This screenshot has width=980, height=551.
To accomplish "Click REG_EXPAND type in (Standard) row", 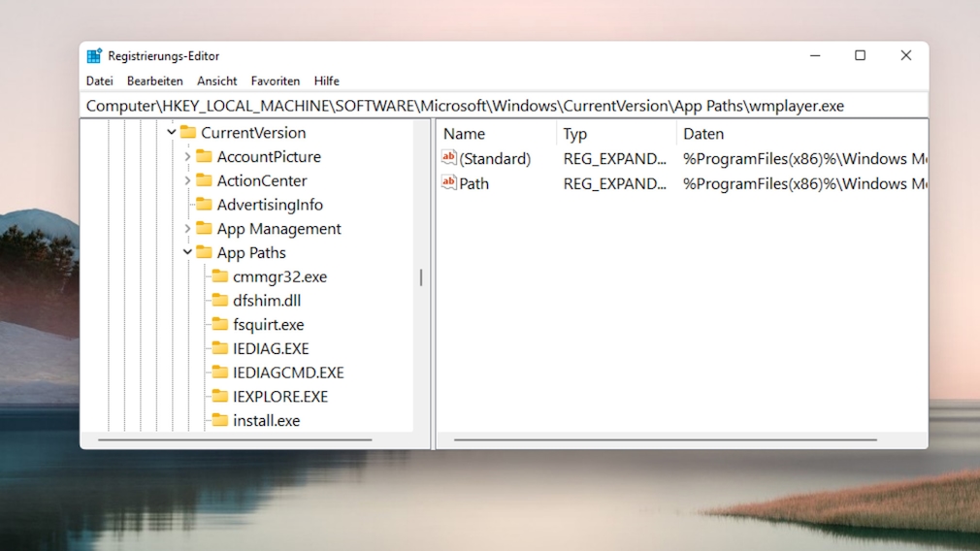I will coord(615,159).
